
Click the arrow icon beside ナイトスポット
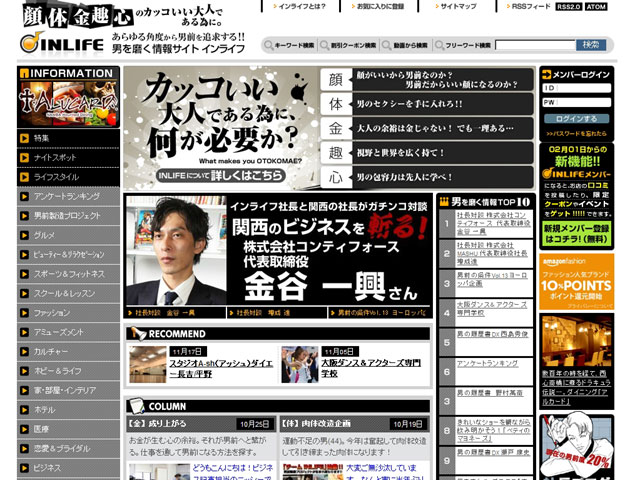(24, 158)
